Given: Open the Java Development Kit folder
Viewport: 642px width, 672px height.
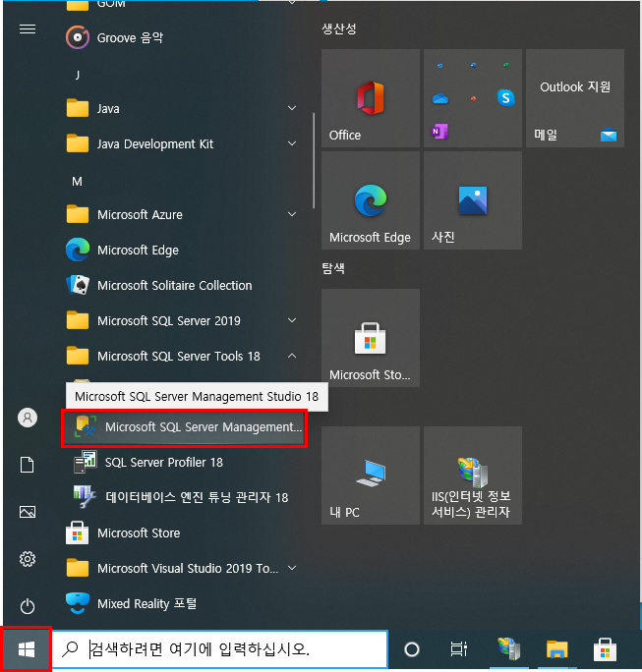Looking at the screenshot, I should 182,144.
